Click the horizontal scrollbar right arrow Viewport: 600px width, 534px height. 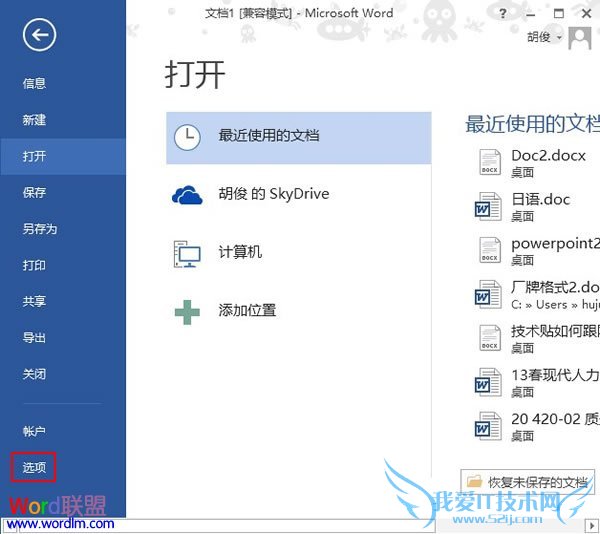tap(592, 526)
